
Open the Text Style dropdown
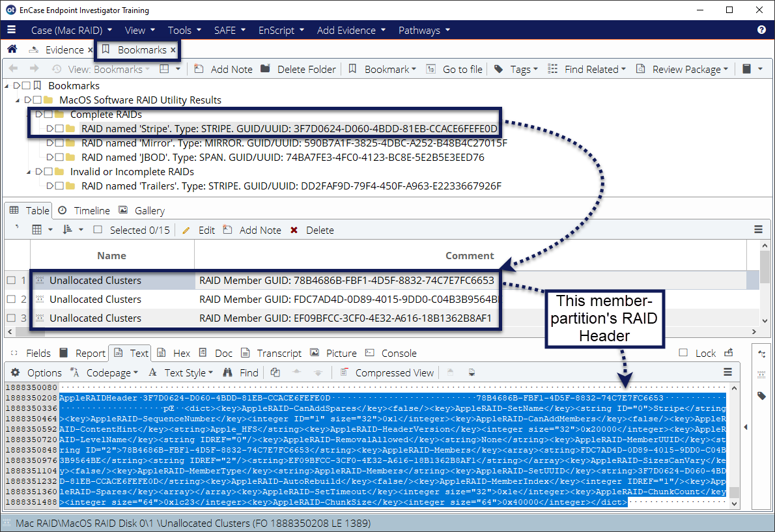coord(189,372)
